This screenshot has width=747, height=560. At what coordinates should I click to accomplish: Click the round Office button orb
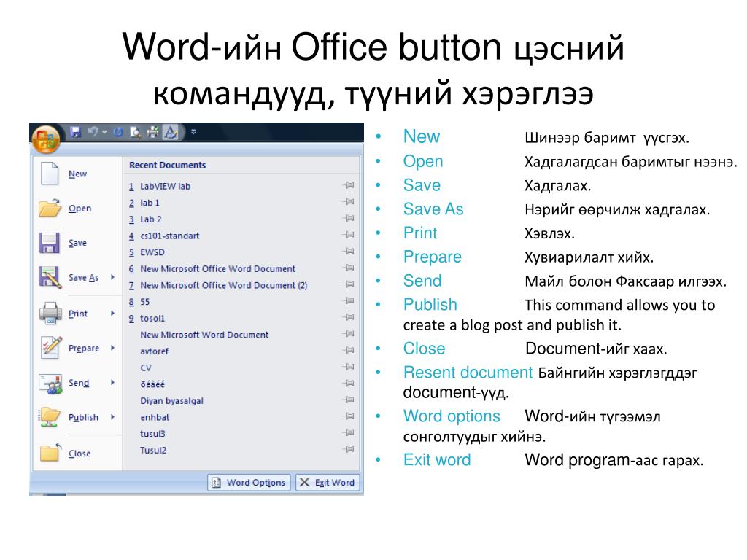pos(46,139)
